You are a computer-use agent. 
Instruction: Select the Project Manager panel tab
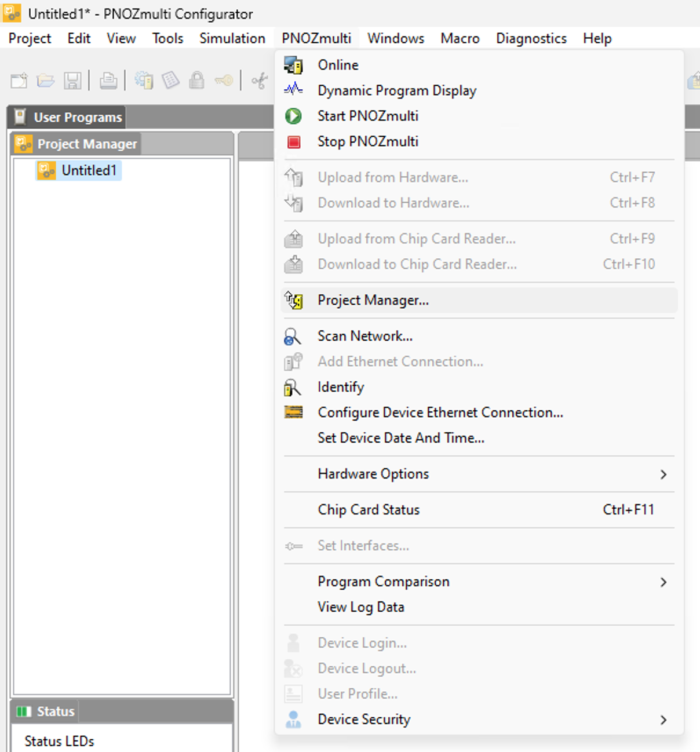[76, 144]
